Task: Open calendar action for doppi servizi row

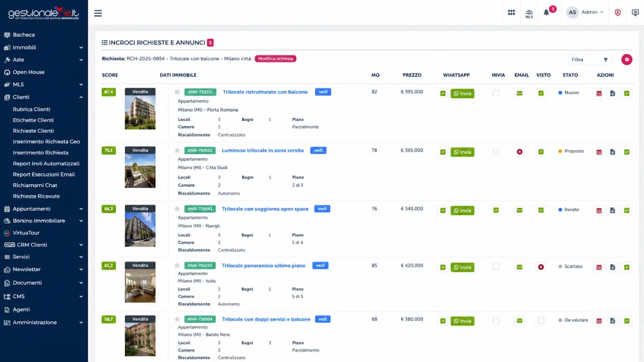Action: point(599,321)
